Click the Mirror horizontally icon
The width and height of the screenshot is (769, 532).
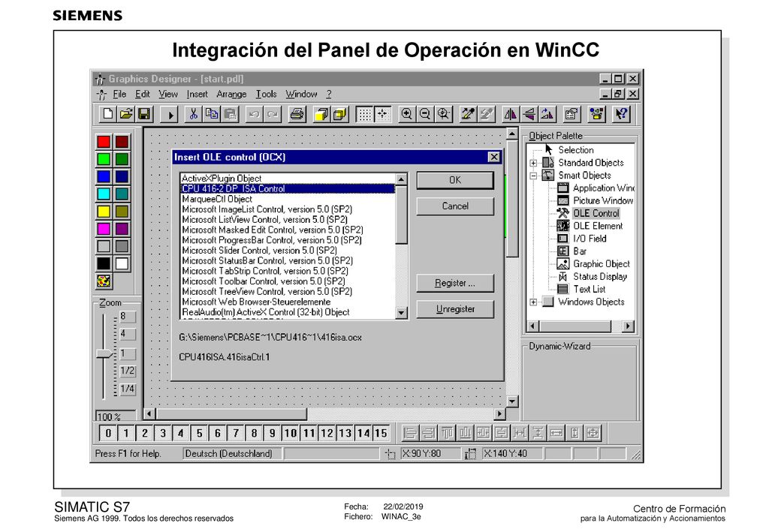(x=510, y=114)
